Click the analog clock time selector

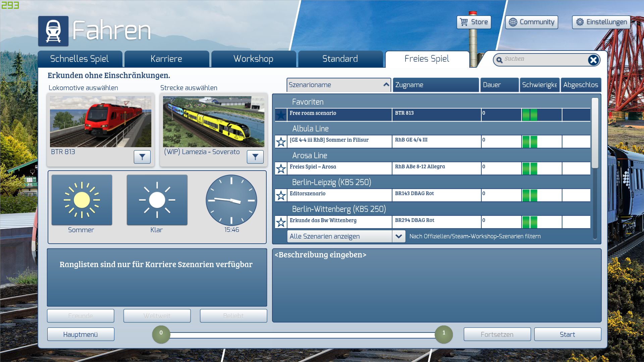(231, 200)
